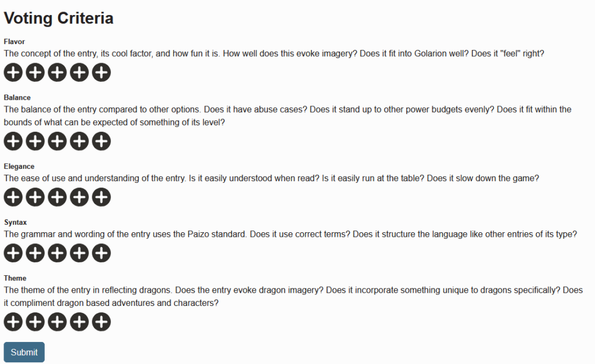The width and height of the screenshot is (595, 364).
Task: Rate Elegance with the third plus icon
Action: point(58,197)
